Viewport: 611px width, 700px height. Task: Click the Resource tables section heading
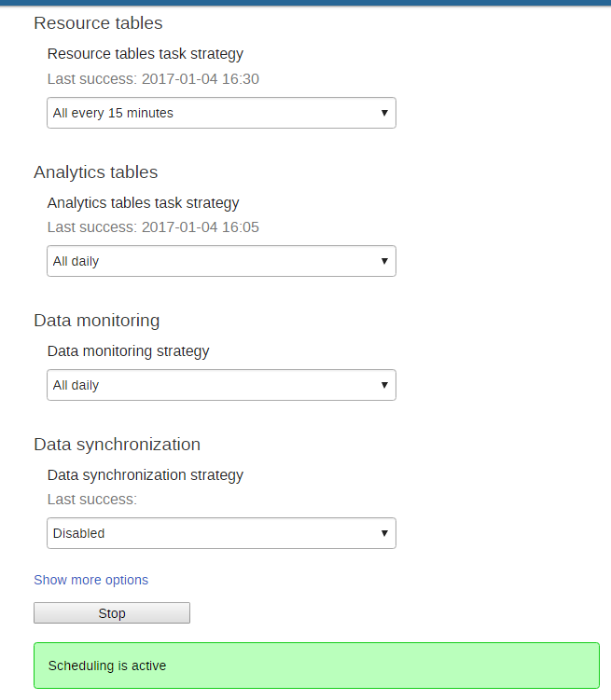98,23
